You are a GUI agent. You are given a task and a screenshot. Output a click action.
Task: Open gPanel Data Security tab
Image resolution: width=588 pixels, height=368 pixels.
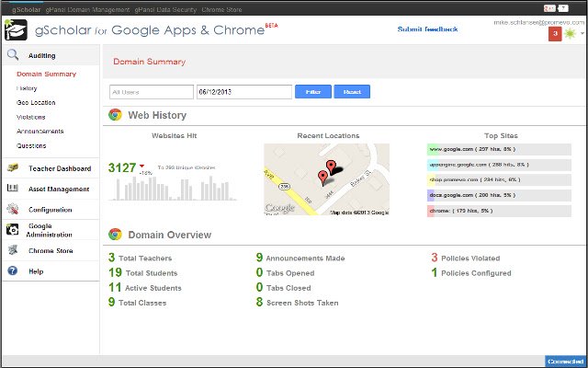[x=165, y=10]
